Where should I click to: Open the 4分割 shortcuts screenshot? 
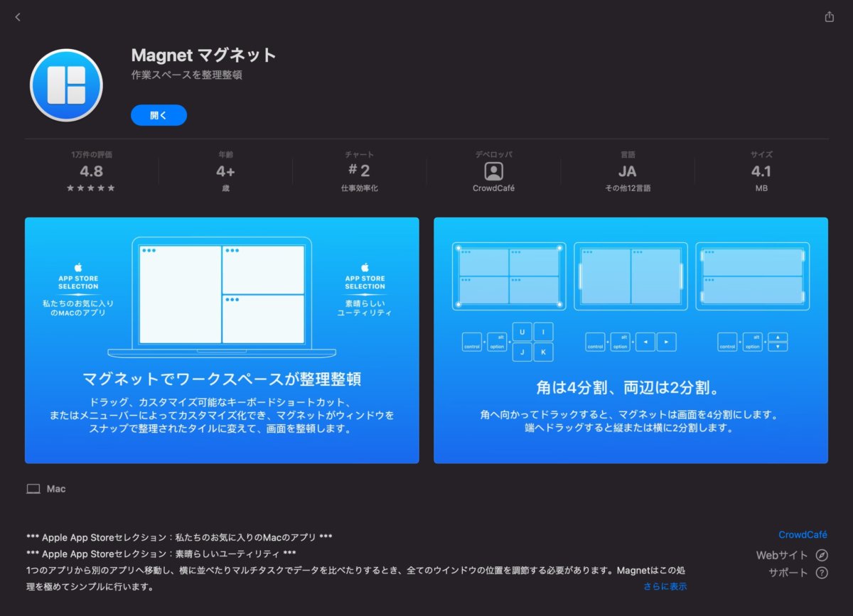631,340
